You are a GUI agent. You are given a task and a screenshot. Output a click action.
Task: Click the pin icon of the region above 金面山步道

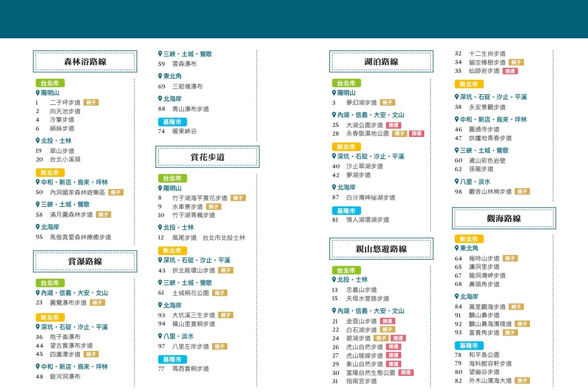pyautogui.click(x=334, y=311)
